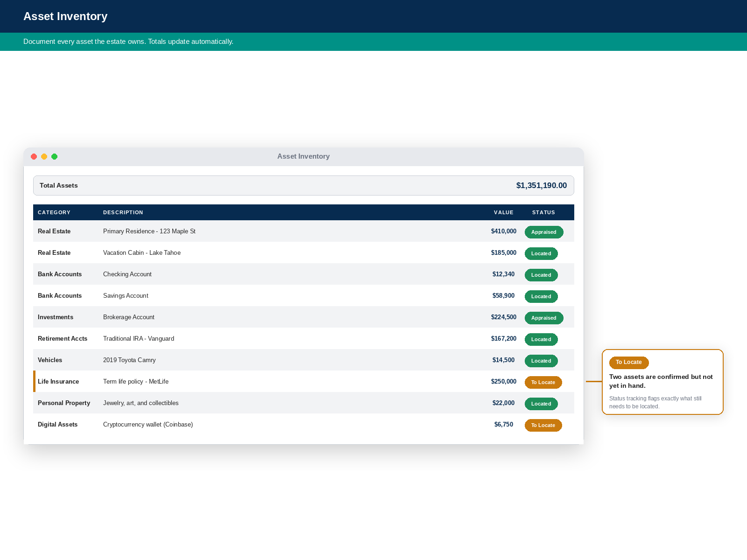Click the Appraised badge for Brokerage Account
Screen dimensions: 747x560
pos(544,318)
